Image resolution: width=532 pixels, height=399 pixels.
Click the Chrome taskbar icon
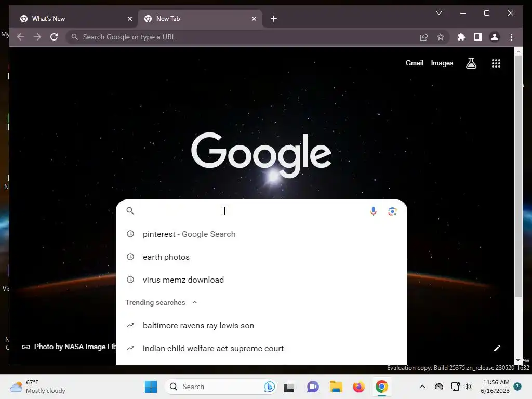pos(382,387)
